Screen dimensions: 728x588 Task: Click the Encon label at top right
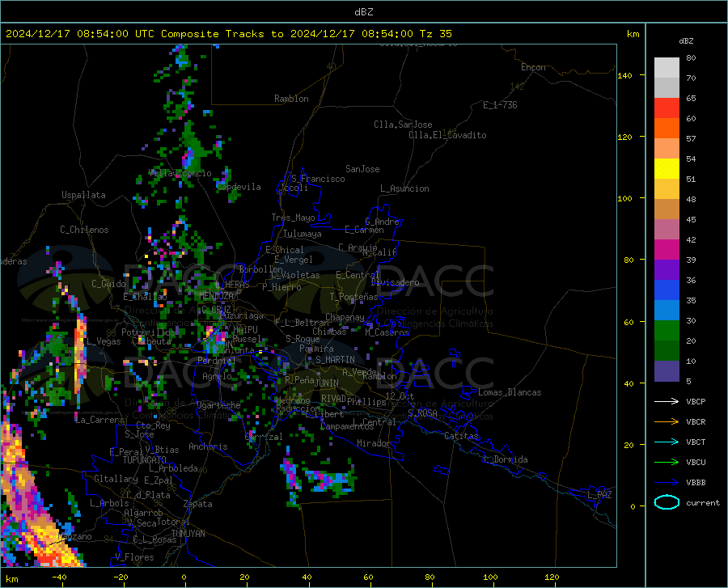click(533, 67)
